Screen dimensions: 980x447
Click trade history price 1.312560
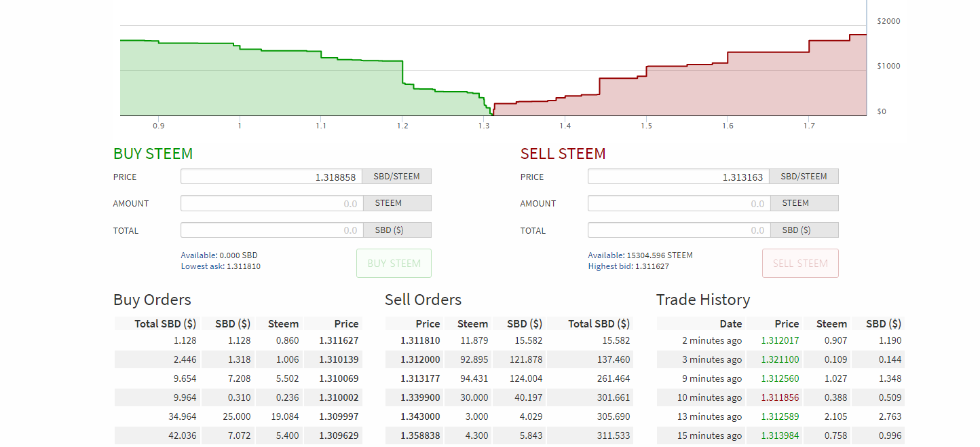click(780, 378)
